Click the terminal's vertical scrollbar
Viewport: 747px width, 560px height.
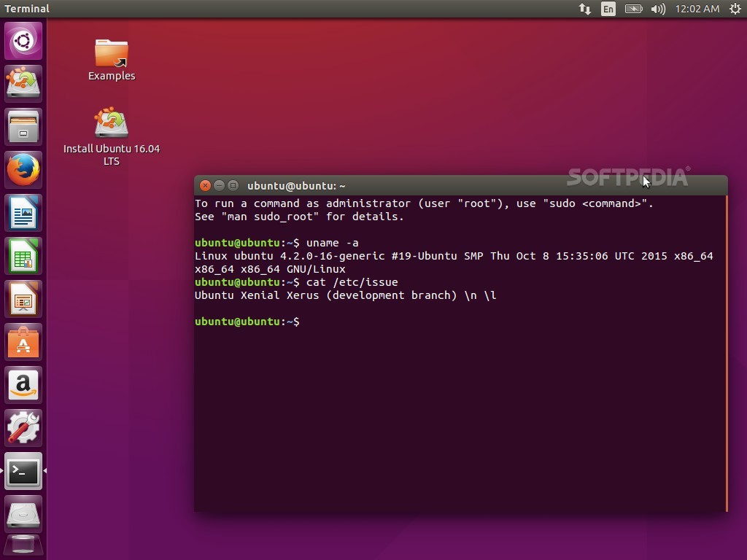click(727, 354)
